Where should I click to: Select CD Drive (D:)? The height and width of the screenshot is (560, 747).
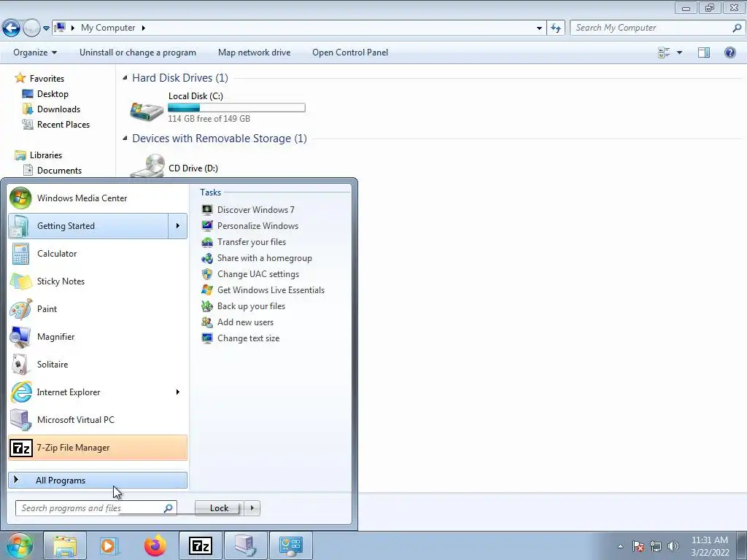click(x=174, y=166)
